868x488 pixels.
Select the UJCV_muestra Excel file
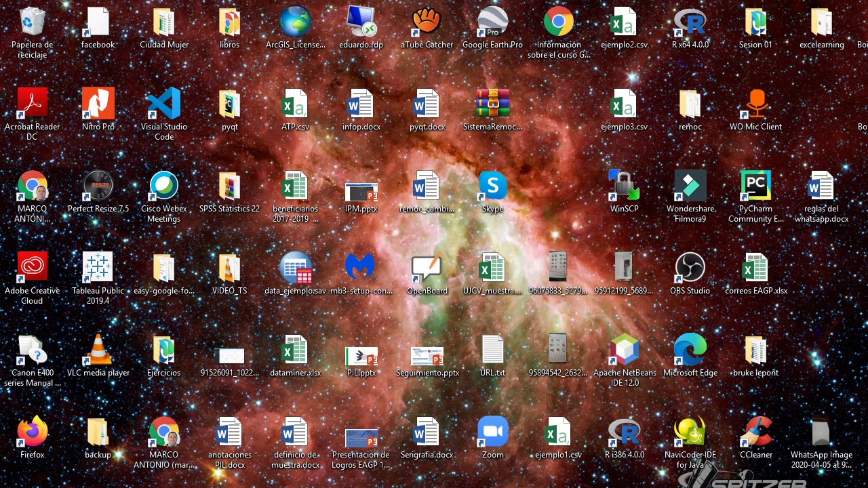[x=492, y=268]
